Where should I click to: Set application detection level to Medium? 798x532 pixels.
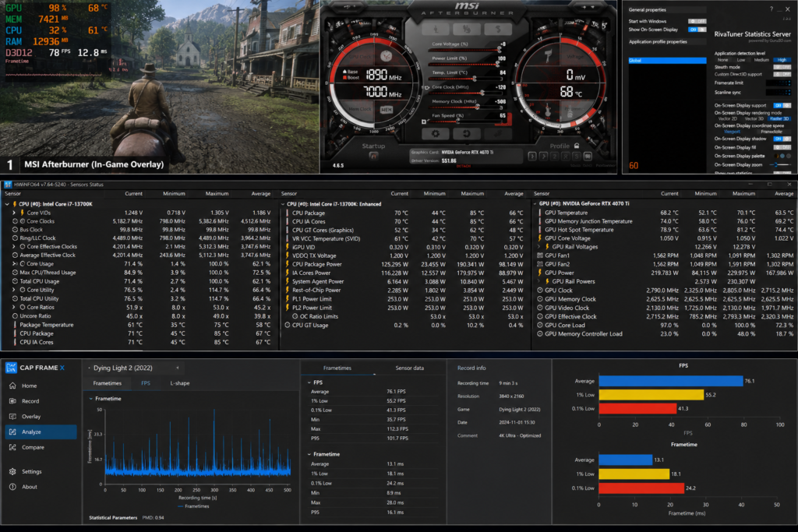click(x=762, y=59)
